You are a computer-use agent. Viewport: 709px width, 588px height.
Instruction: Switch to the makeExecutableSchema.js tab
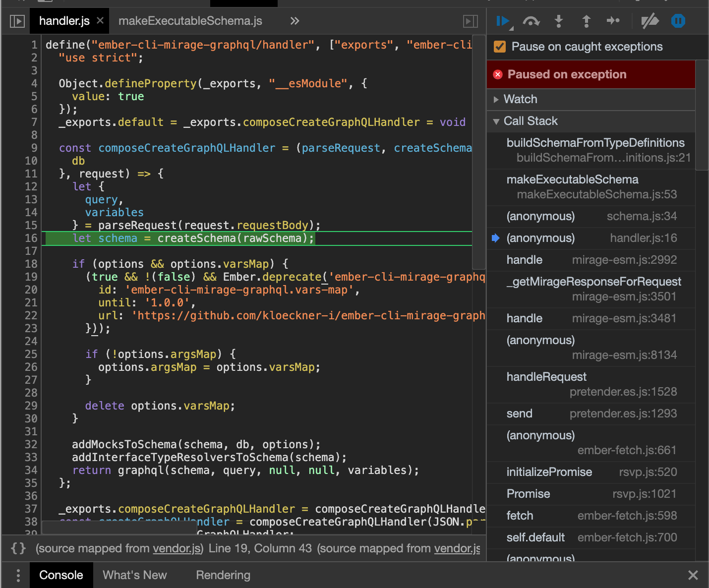tap(190, 21)
